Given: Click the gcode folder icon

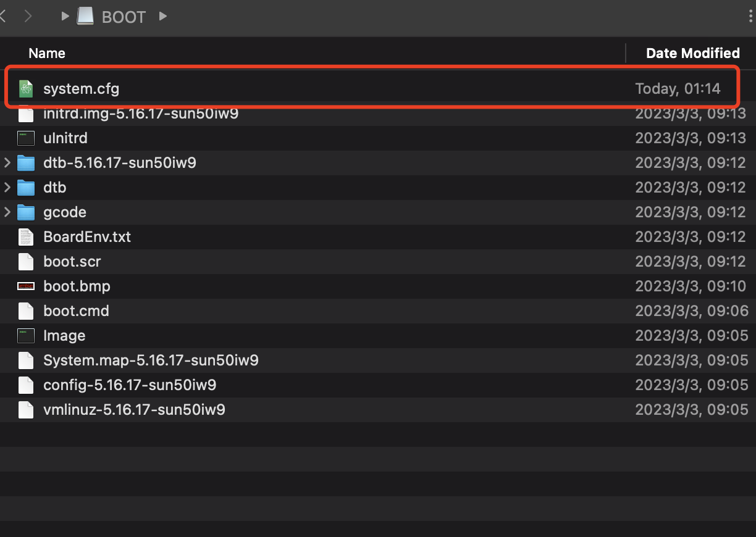Looking at the screenshot, I should pos(25,212).
